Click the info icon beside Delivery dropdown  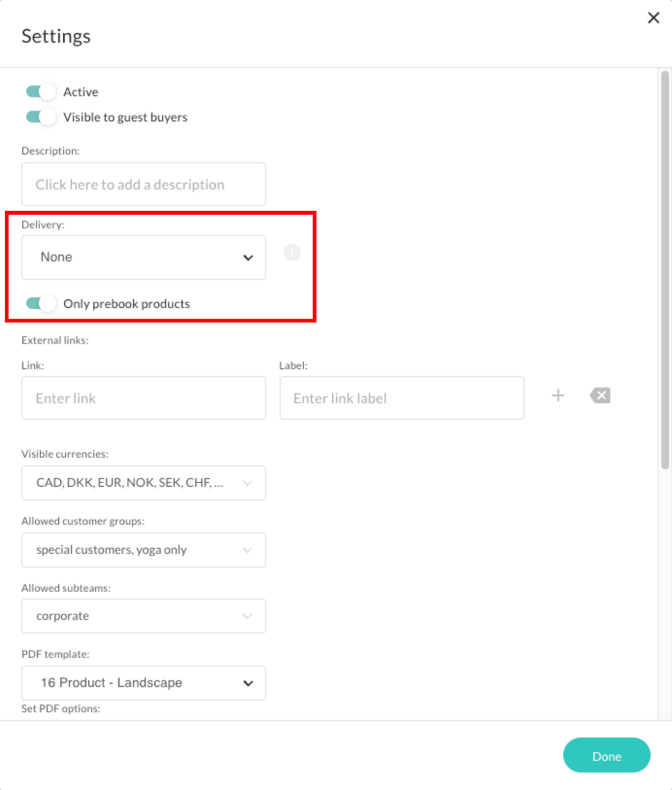[292, 253]
